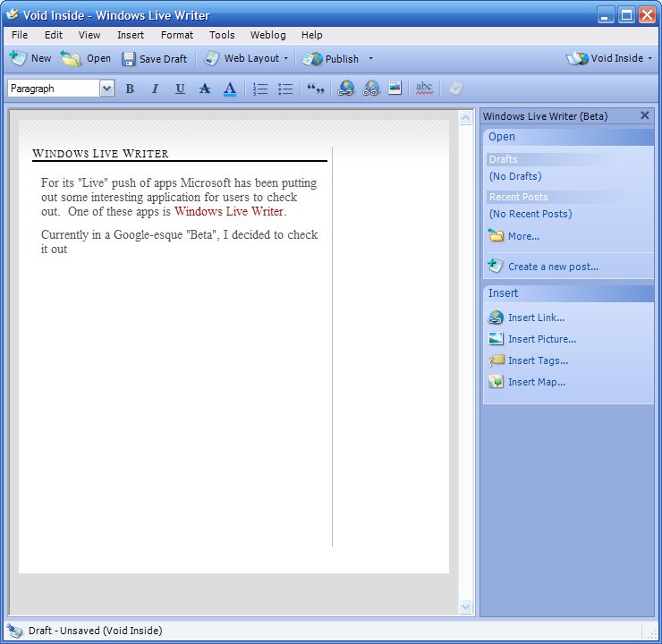Click the Open panel header in sidebar

click(568, 137)
